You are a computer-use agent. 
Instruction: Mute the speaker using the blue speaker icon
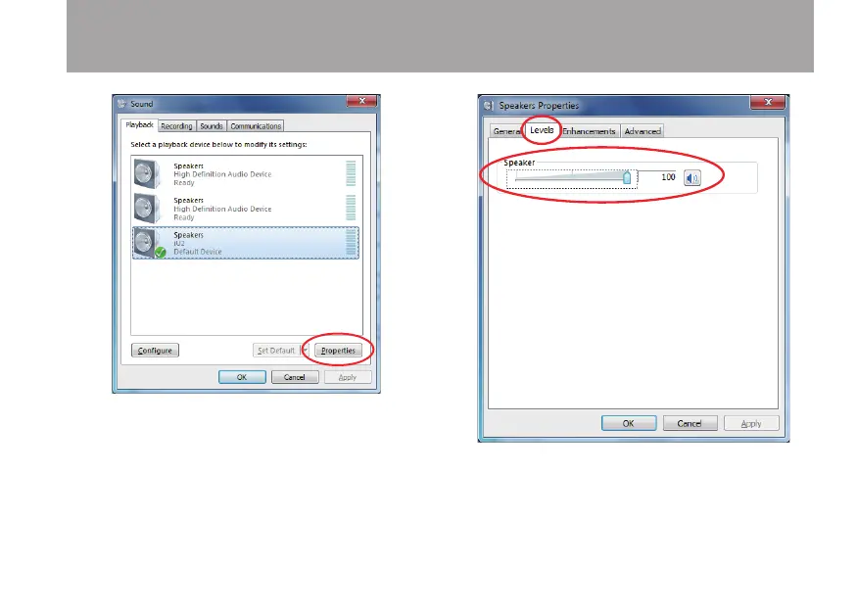coord(692,178)
